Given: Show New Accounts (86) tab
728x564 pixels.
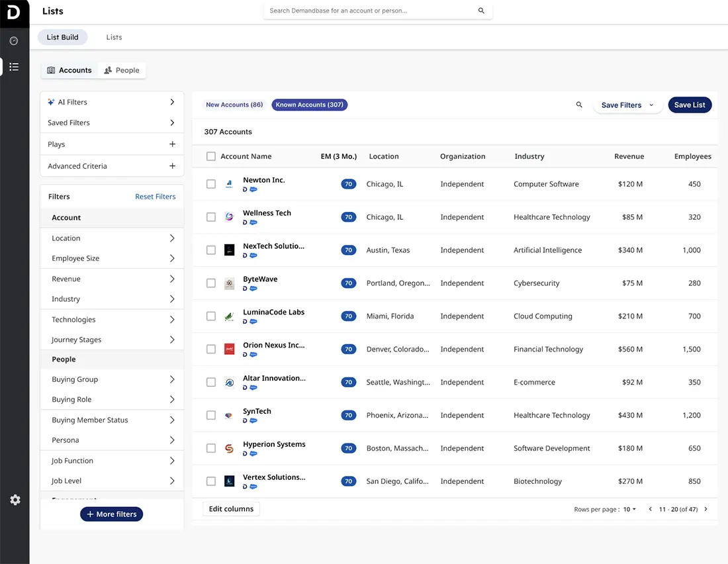Looking at the screenshot, I should pos(234,105).
